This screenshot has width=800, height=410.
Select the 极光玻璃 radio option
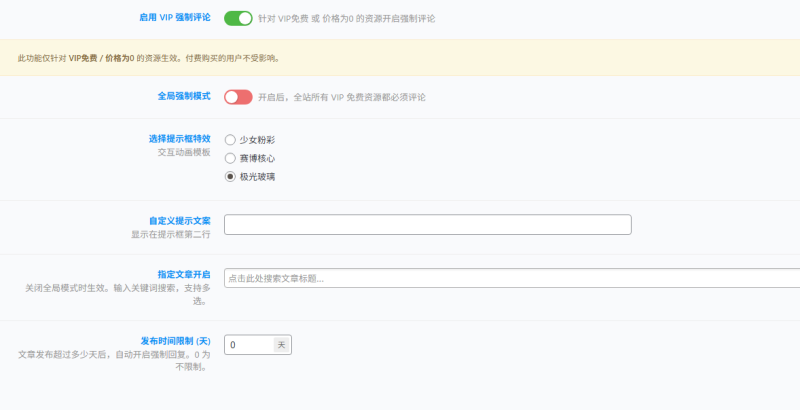(x=231, y=177)
